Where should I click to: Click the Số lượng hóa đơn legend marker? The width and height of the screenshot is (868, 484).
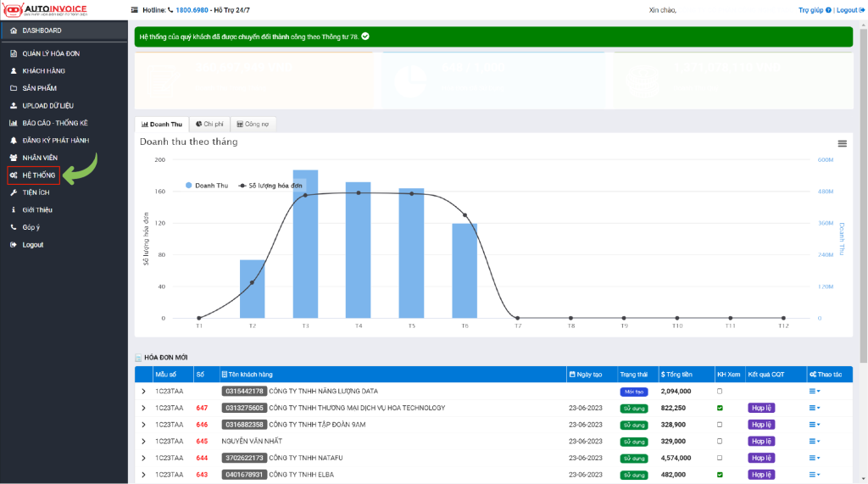(242, 186)
